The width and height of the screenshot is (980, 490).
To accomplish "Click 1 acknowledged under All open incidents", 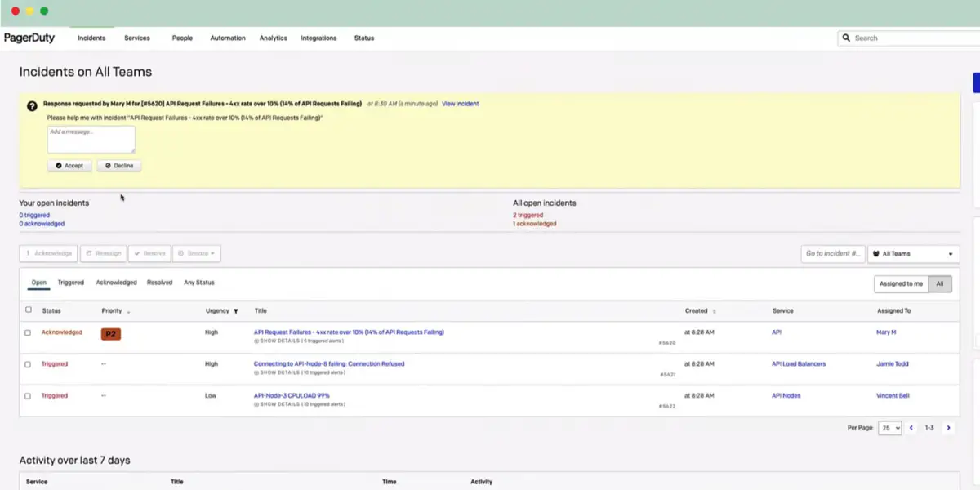I will (535, 224).
